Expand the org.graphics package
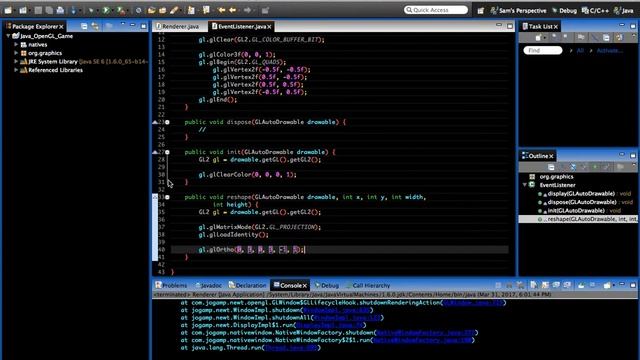Screen dimensions: 640x360 (16, 53)
